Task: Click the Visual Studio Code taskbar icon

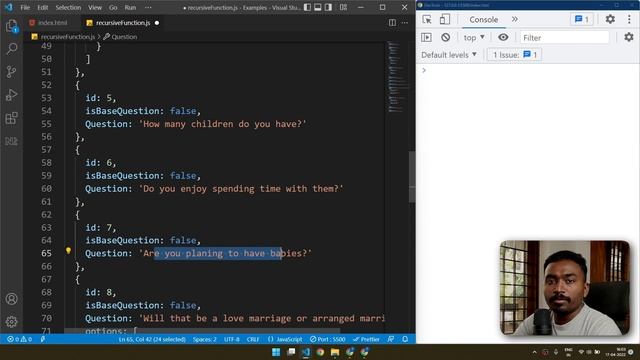Action: 306,352
